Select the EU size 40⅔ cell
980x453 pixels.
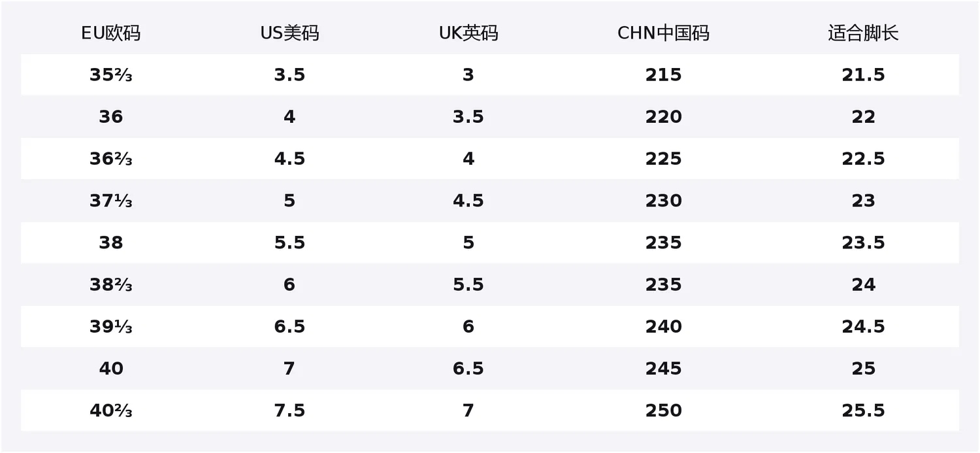coord(111,411)
